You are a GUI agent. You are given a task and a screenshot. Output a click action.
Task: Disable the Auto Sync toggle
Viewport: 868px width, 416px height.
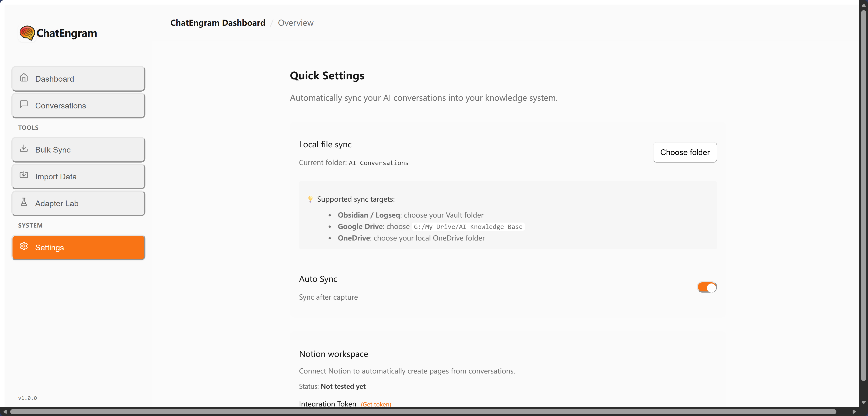(707, 287)
